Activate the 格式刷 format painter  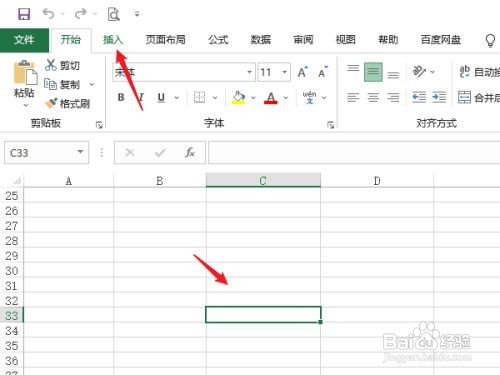click(x=68, y=104)
